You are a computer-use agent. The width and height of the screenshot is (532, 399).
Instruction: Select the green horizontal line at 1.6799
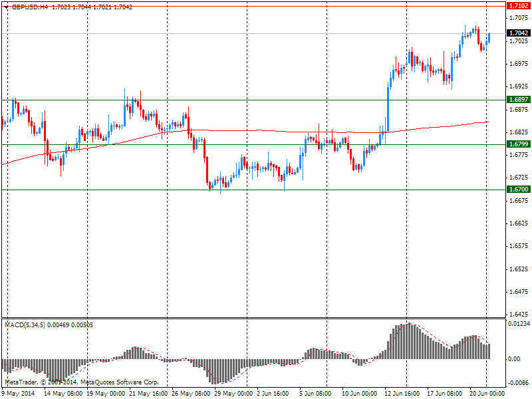point(254,144)
